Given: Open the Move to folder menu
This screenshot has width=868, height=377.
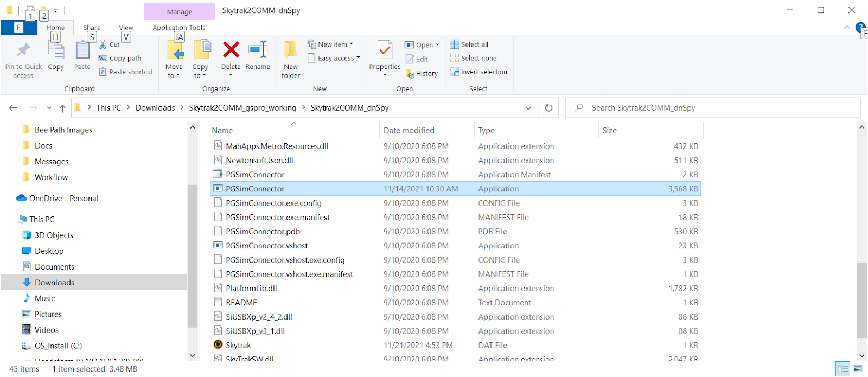Looking at the screenshot, I should (175, 60).
